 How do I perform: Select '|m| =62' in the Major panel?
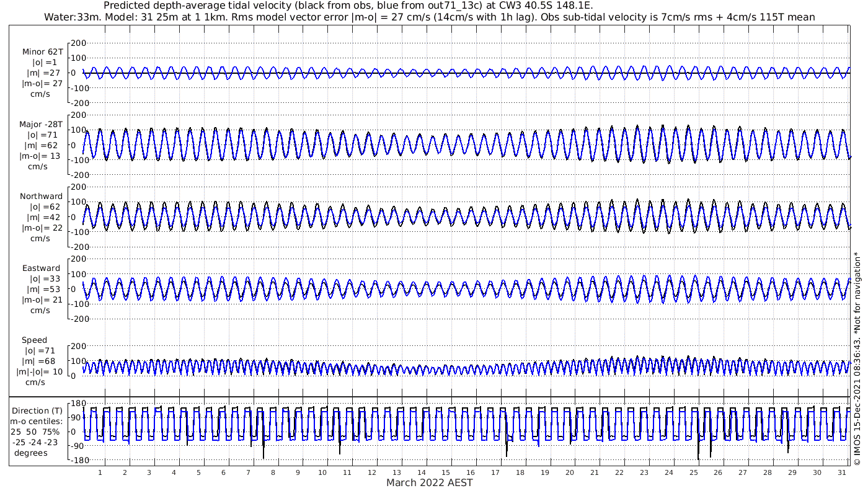[42, 145]
